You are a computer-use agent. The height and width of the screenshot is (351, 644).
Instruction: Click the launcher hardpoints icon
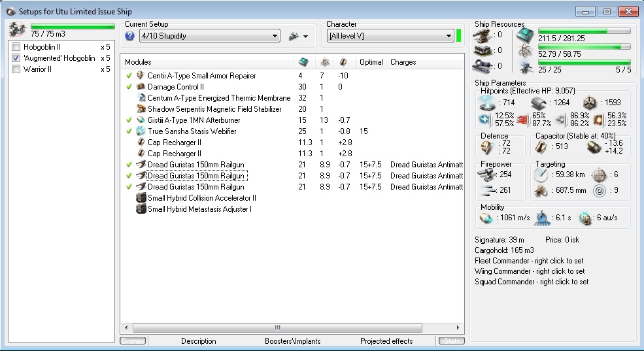(483, 50)
